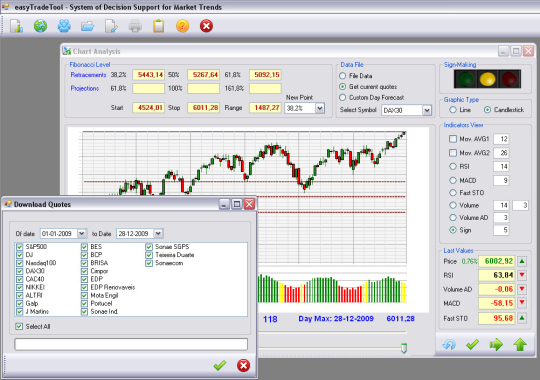Screen dimensions: 540x380
Task: Click the green right arrow icon
Action: point(496,344)
